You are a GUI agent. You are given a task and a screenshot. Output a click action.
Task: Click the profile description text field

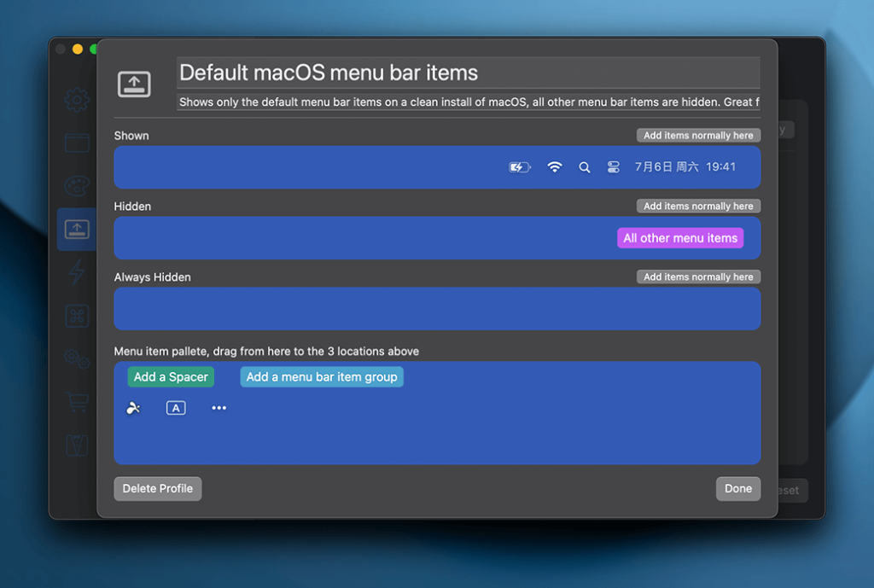[x=468, y=102]
